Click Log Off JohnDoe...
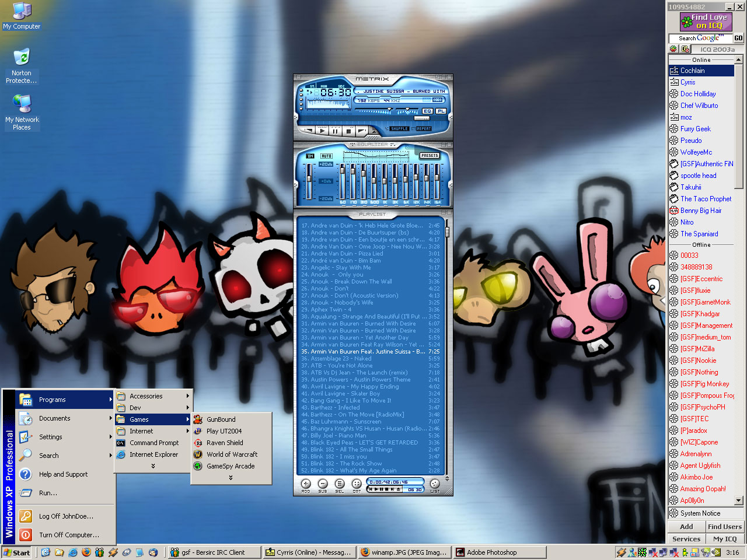Image resolution: width=747 pixels, height=560 pixels. [65, 516]
